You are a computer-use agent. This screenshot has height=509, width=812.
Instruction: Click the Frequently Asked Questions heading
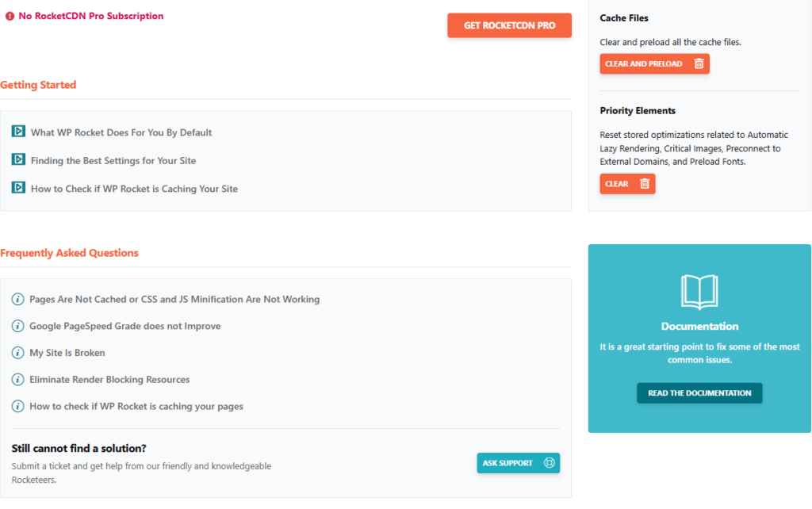pos(70,253)
